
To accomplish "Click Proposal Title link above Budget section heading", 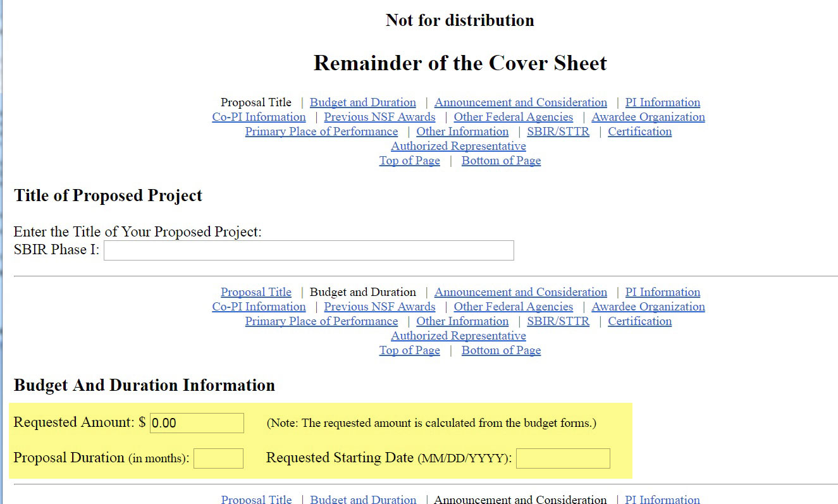I will [x=256, y=292].
